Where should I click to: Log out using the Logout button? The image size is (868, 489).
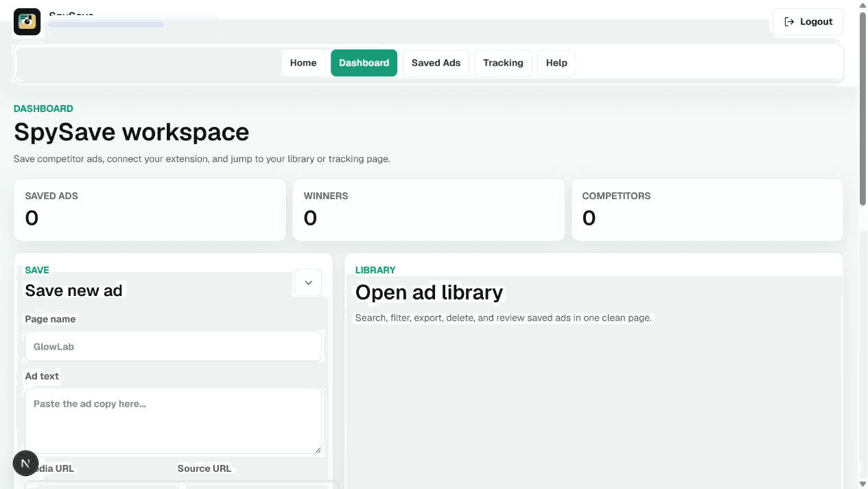coord(808,22)
